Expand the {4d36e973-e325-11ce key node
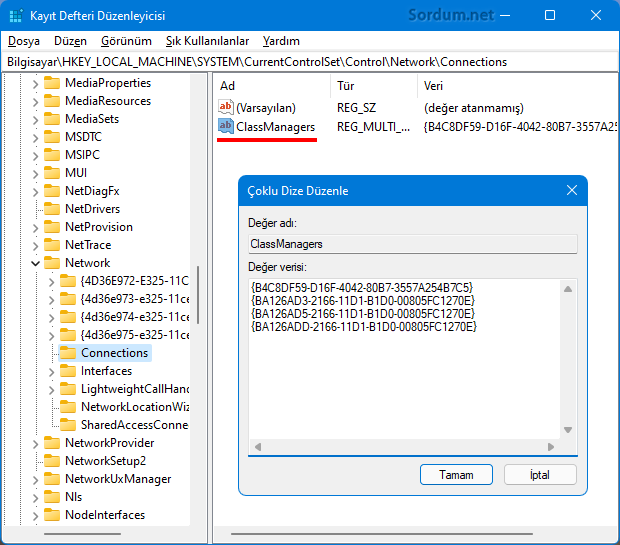The image size is (620, 545). pyautogui.click(x=51, y=299)
